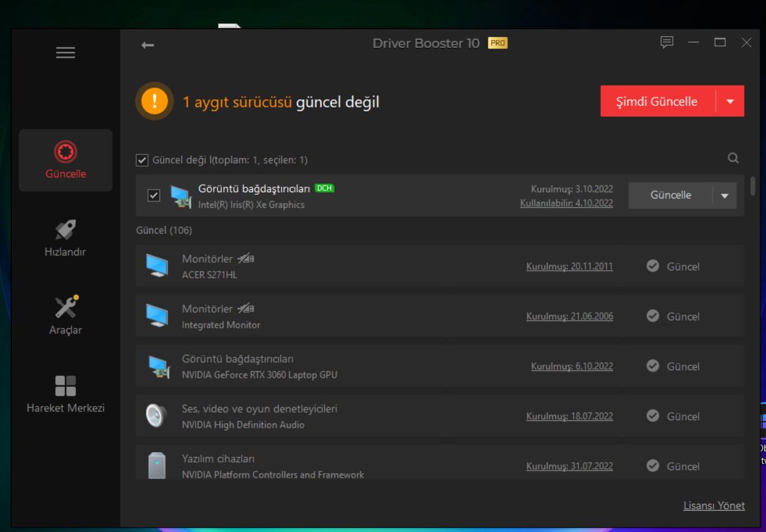766x532 pixels.
Task: Open Kurulmuş: 20.11.2011 link
Action: point(570,267)
